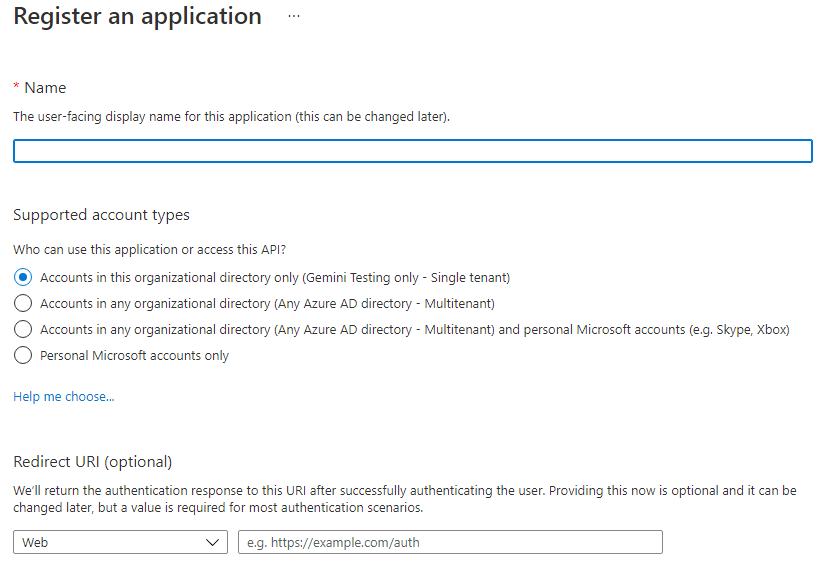This screenshot has height=588, width=835.
Task: Click the Redirect URI (optional) heading
Action: [93, 462]
